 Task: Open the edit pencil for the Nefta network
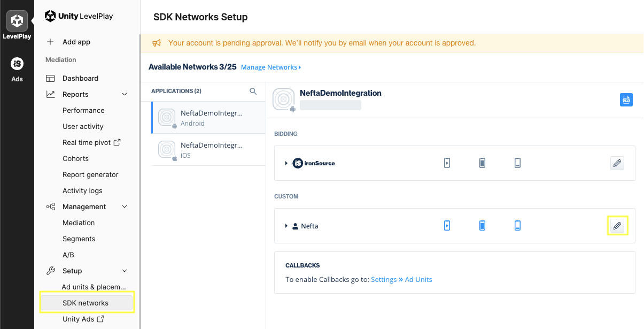pos(617,225)
